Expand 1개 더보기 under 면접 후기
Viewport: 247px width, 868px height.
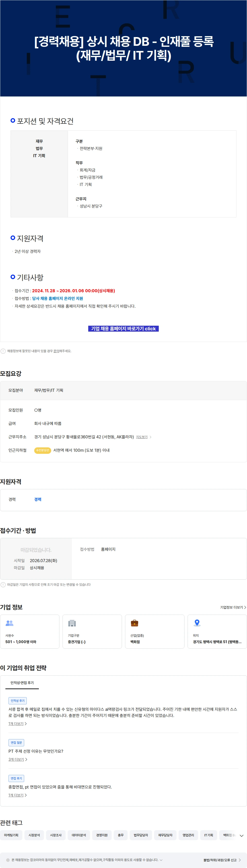coord(17,795)
